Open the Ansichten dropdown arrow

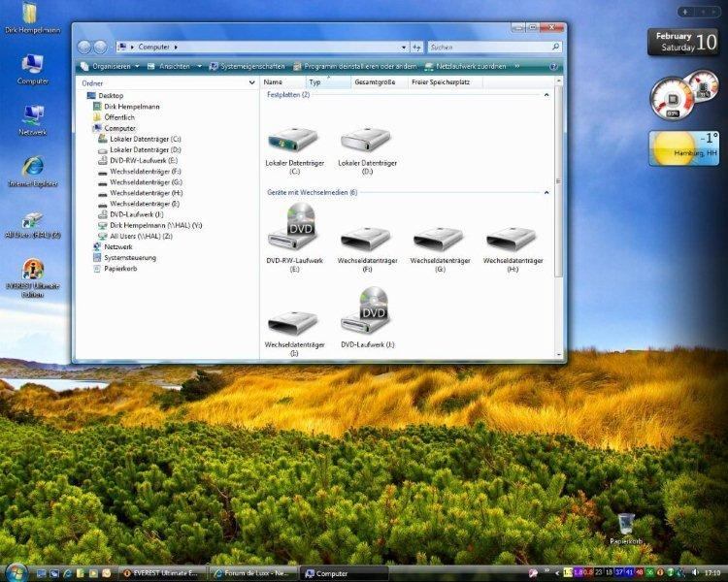point(200,66)
